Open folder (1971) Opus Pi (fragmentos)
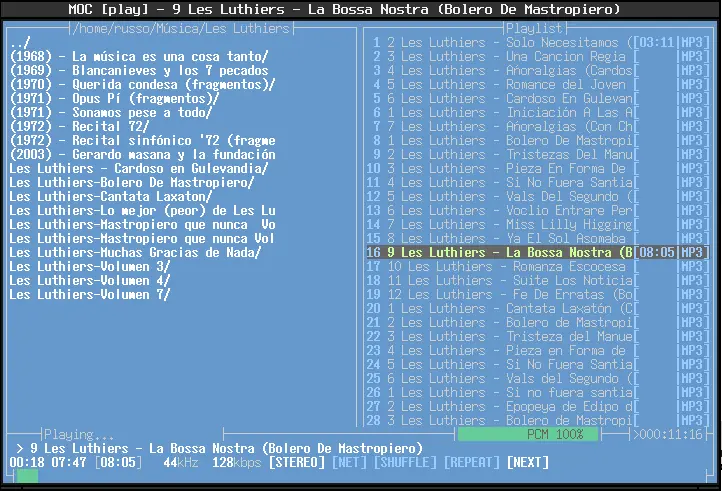Screen dimensions: 722x491 coord(114,98)
